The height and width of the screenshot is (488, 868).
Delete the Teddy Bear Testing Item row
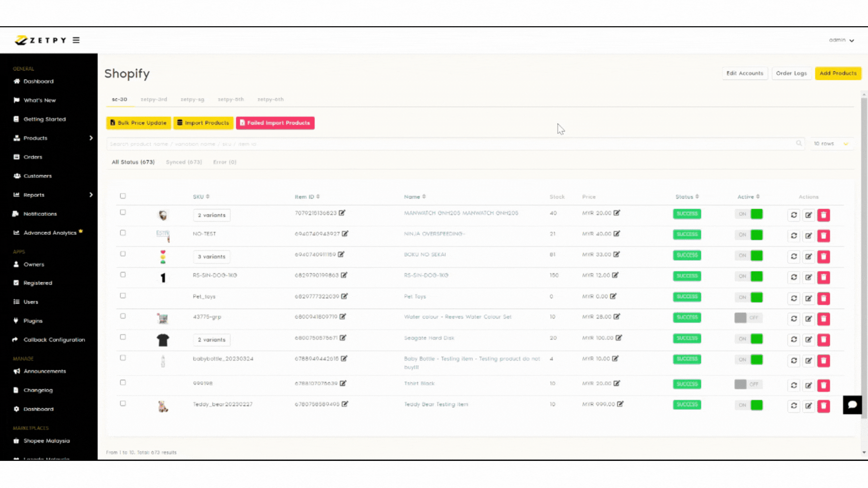823,406
